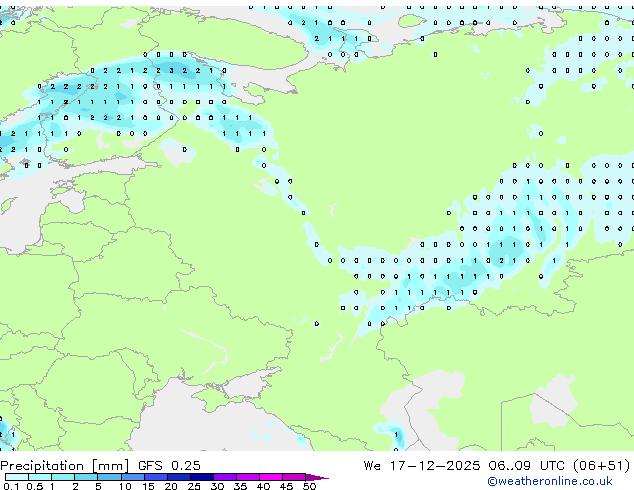Click the '10' legend scale label
This screenshot has width=634, height=490.
click(x=125, y=486)
